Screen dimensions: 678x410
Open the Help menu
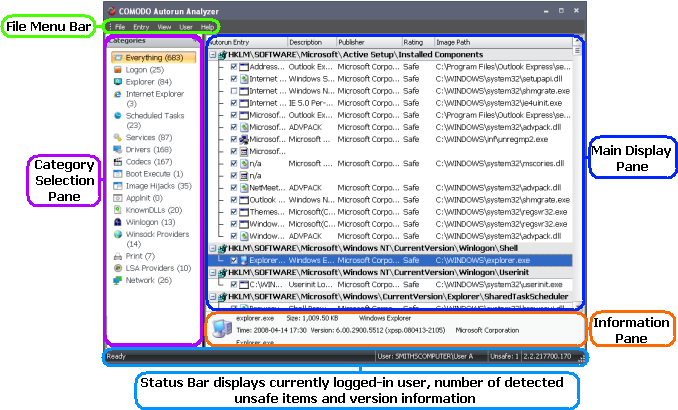tap(207, 27)
